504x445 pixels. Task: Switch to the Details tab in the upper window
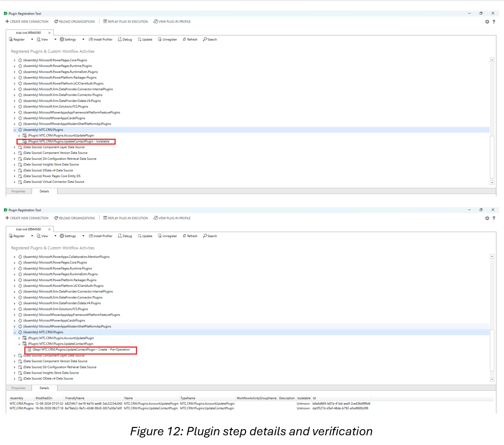(44, 192)
